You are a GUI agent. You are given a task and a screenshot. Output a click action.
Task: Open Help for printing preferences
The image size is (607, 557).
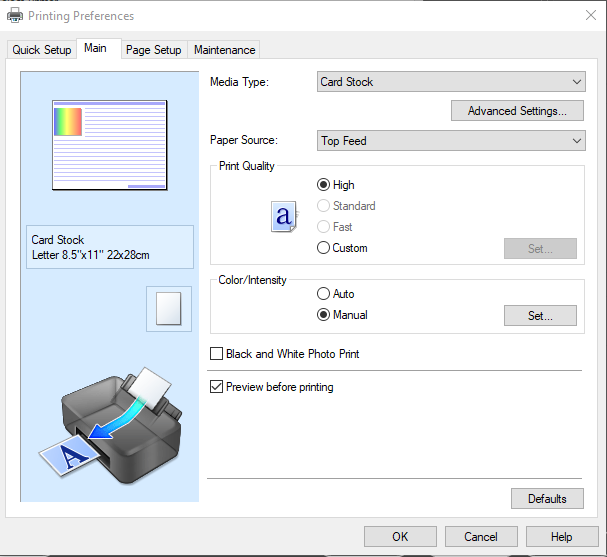562,536
